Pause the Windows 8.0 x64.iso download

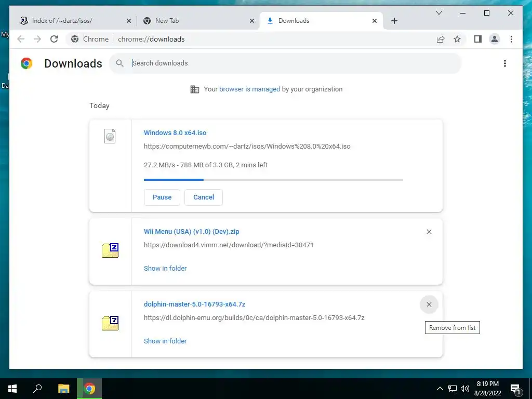[162, 197]
